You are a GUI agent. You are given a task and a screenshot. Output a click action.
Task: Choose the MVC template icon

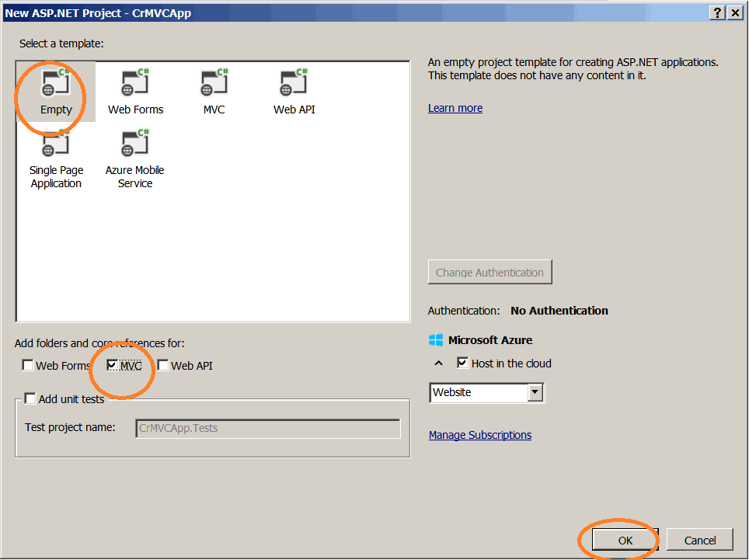[214, 83]
